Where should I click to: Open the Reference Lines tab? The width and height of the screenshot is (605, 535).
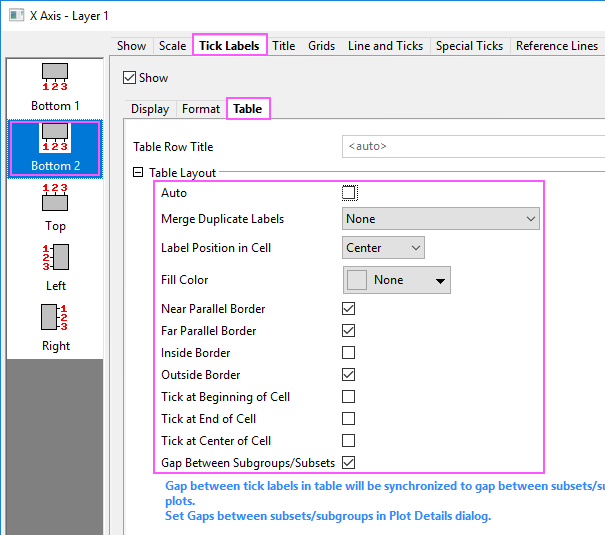[x=557, y=46]
